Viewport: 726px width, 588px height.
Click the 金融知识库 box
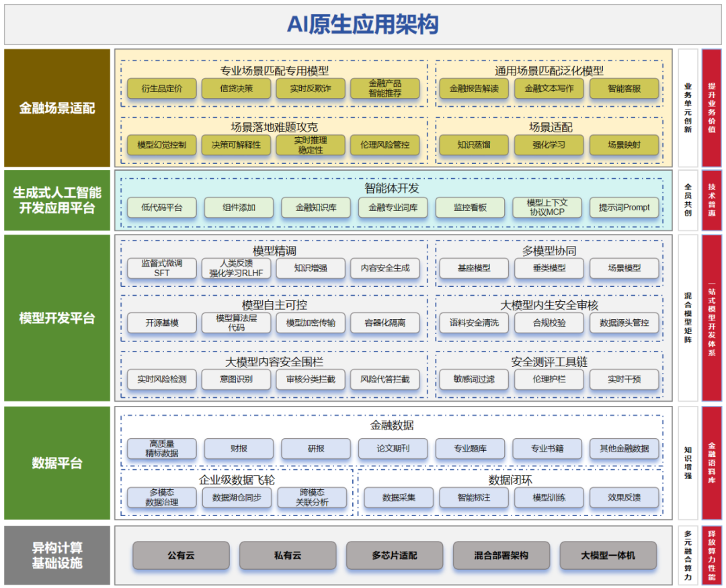point(316,208)
